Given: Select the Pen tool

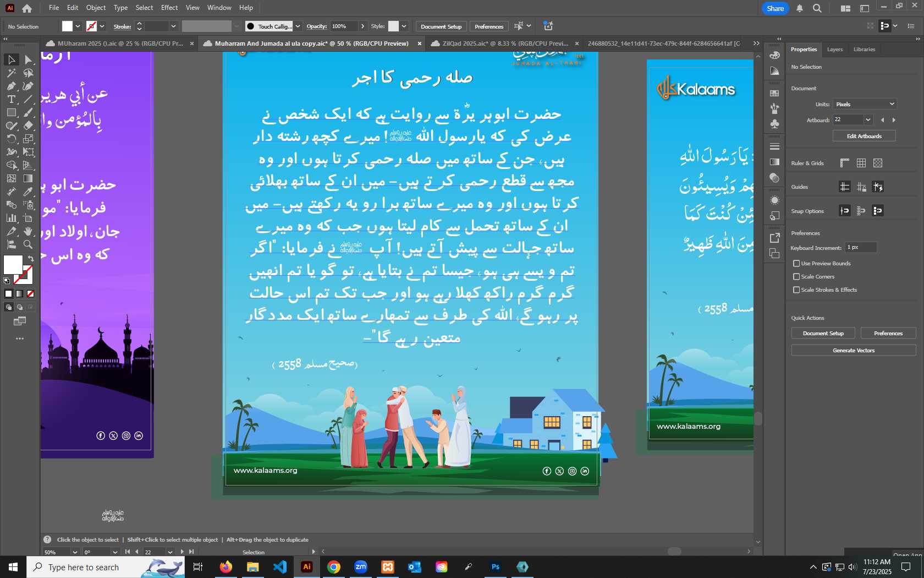Looking at the screenshot, I should pyautogui.click(x=11, y=86).
